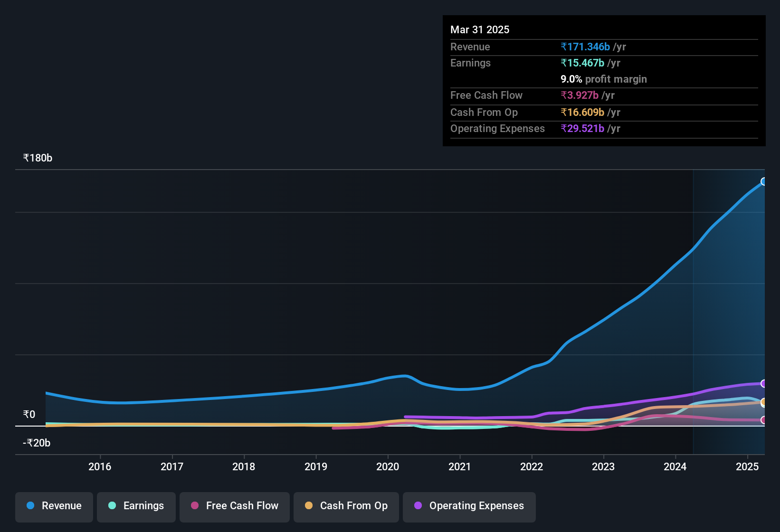Click the Free Cash Flow tooltip row label

pyautogui.click(x=486, y=95)
